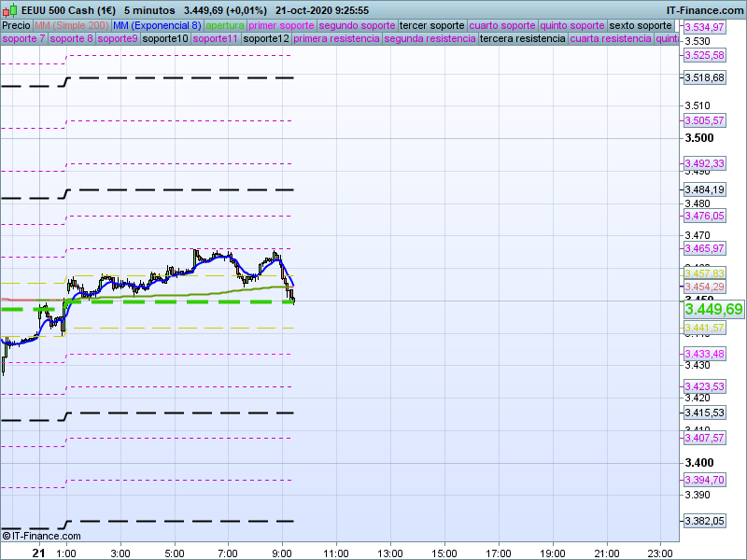Click the thick green dashed apertura line
The height and width of the screenshot is (560, 747).
187,302
